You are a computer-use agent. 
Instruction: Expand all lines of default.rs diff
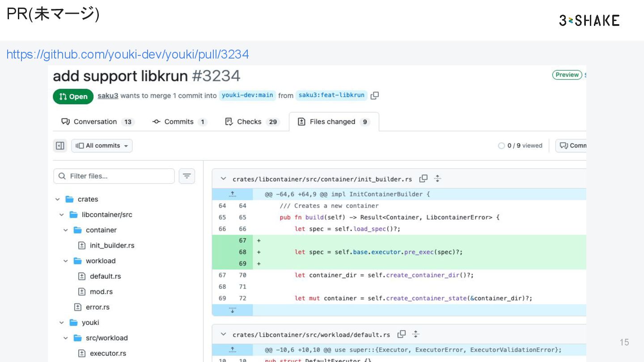tap(415, 334)
